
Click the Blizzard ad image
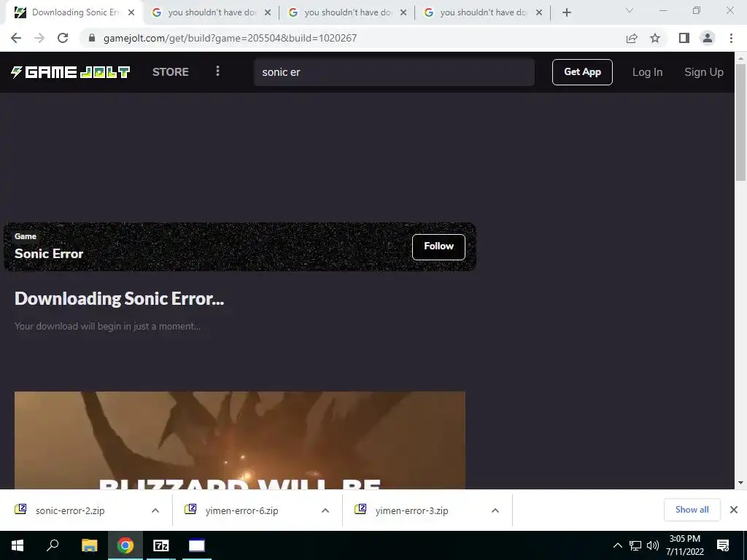pyautogui.click(x=239, y=440)
